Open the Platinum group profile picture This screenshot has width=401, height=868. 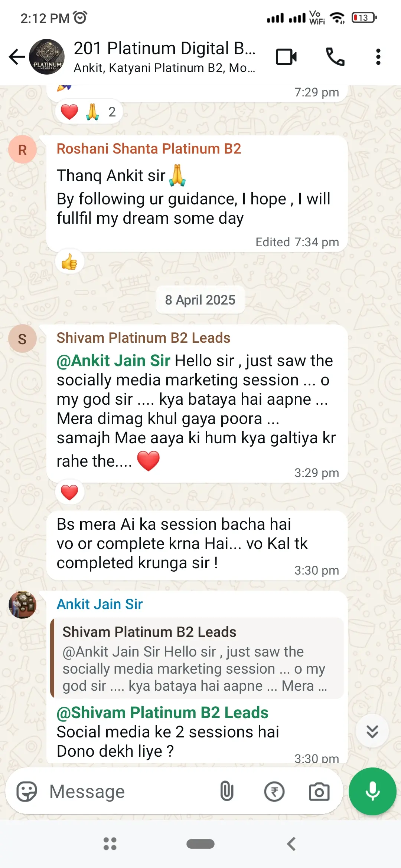pos(47,57)
